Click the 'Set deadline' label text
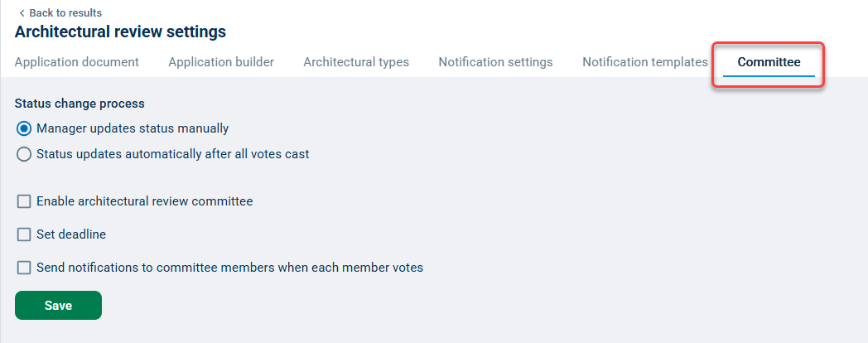The image size is (868, 343). point(71,234)
